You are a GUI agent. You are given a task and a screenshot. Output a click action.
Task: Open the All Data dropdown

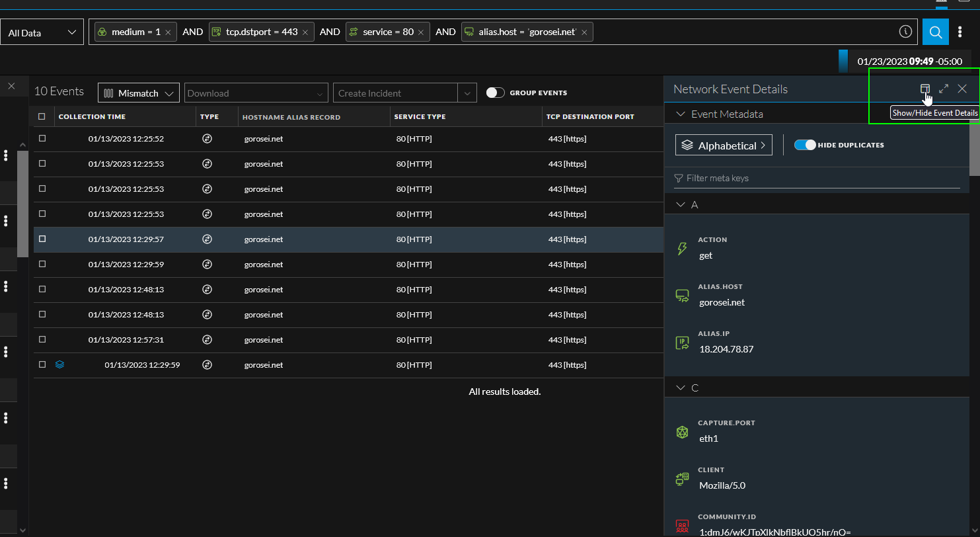click(x=42, y=32)
